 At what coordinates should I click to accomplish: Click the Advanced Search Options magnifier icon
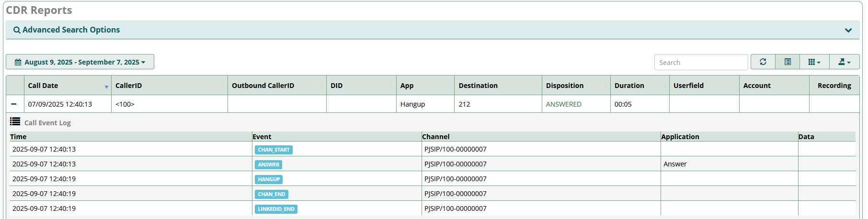click(17, 30)
